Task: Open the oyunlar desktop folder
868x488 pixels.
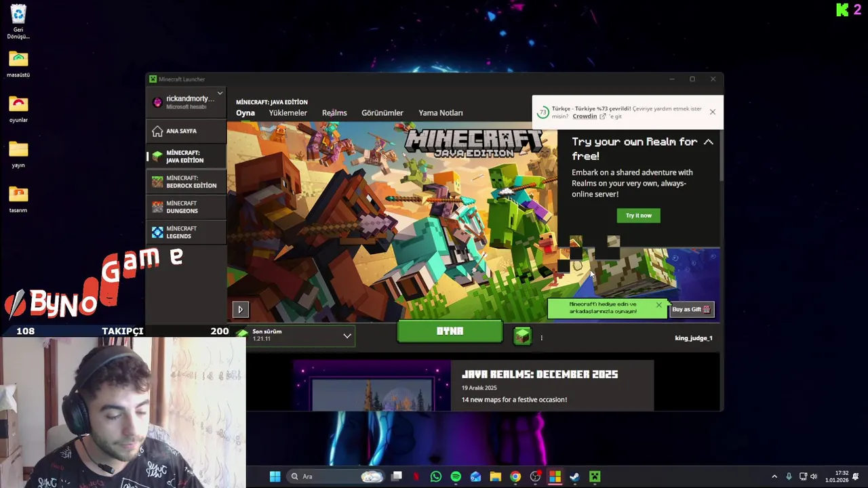Action: pos(18,108)
